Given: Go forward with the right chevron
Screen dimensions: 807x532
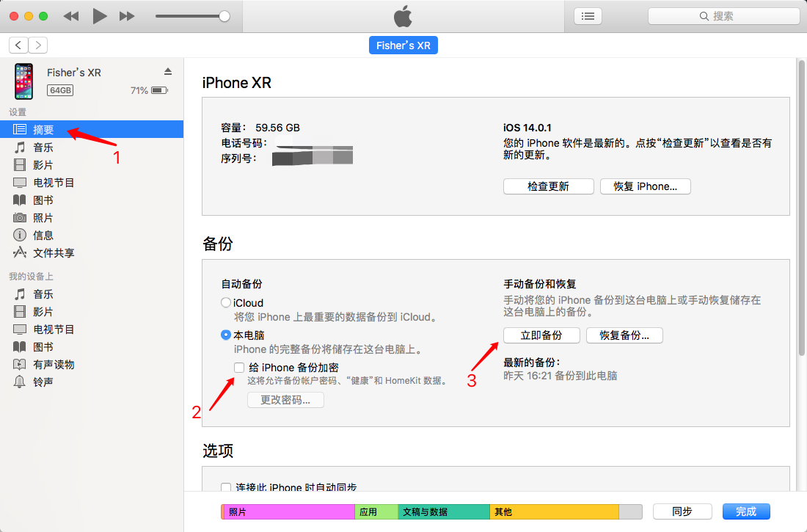Looking at the screenshot, I should [38, 45].
